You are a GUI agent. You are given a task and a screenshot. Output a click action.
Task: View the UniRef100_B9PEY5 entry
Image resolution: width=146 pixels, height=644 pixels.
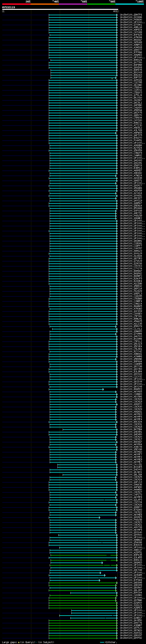(x=131, y=70)
